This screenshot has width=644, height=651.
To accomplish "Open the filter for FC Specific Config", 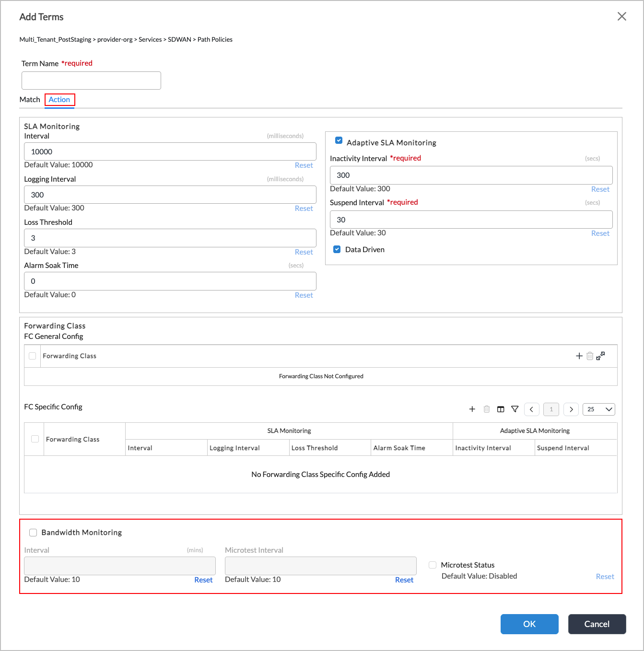I will (x=515, y=409).
